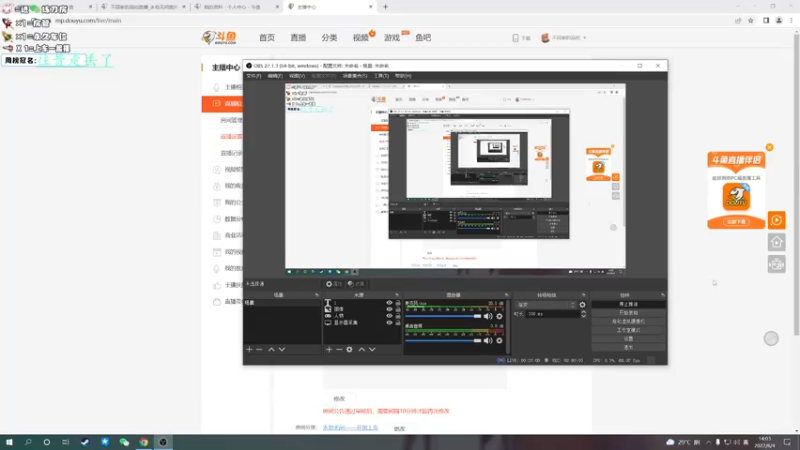Bookmark this page with star icon
The width and height of the screenshot is (800, 450).
[751, 21]
